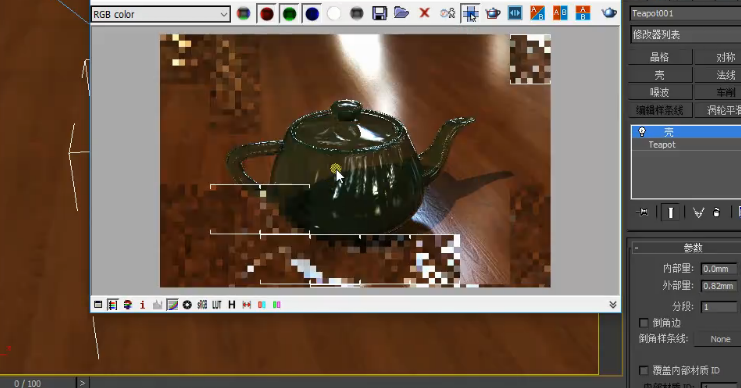The image size is (741, 388).
Task: Open pixel information red i icon
Action: pos(142,305)
